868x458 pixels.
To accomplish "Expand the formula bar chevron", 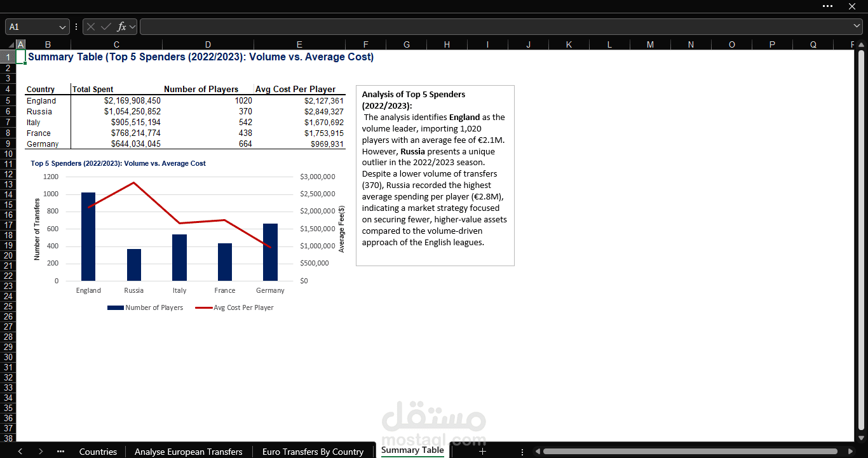I will coord(857,27).
